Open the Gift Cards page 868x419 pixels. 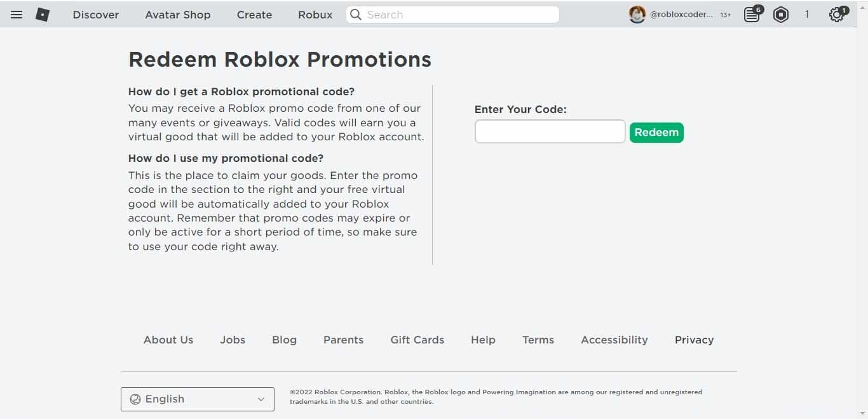pyautogui.click(x=417, y=340)
